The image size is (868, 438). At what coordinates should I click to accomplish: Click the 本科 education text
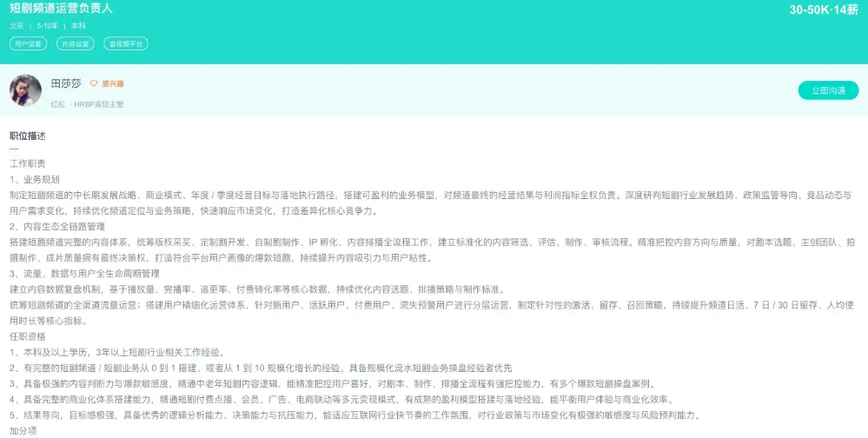coord(78,26)
